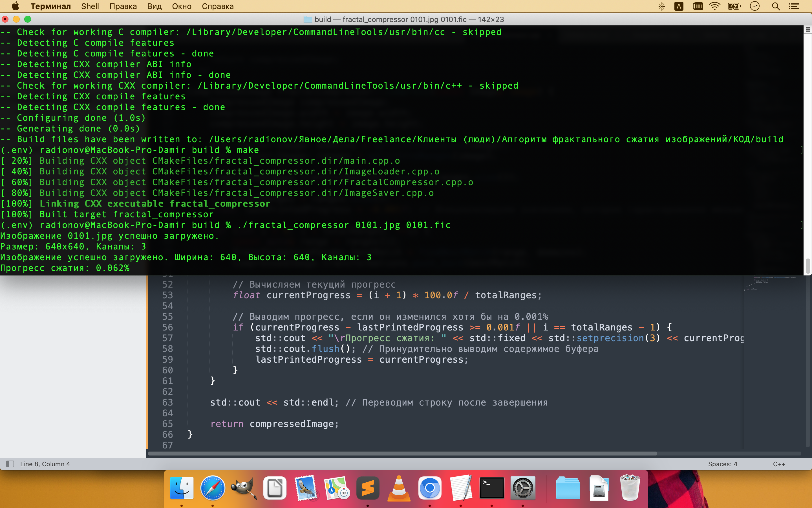Open the stamp-shaped Mail icon in Dock

(x=306, y=488)
